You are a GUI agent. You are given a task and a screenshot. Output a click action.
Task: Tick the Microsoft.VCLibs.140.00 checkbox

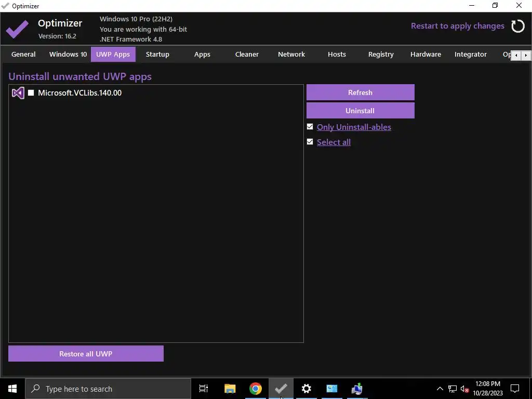tap(31, 92)
